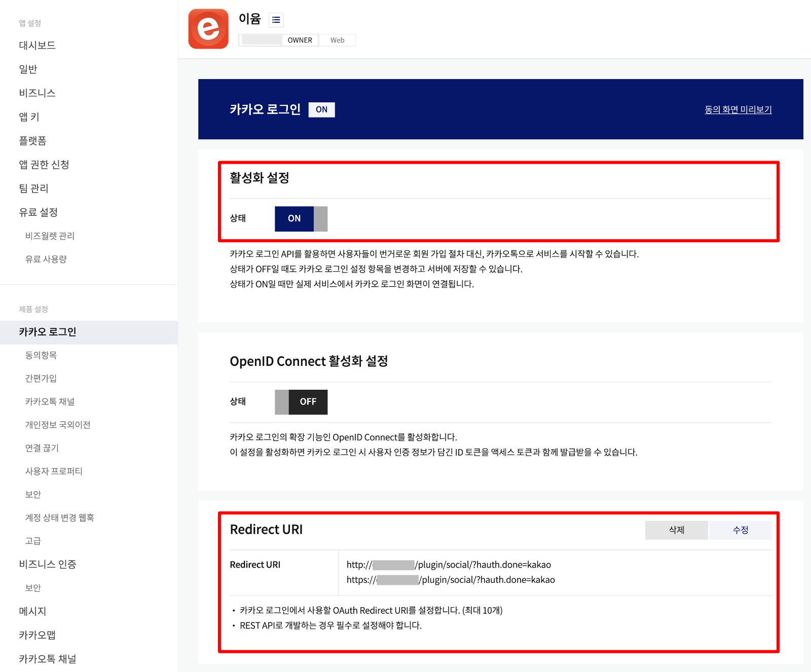
Task: Open 동의항목 submenu
Action: (x=41, y=355)
